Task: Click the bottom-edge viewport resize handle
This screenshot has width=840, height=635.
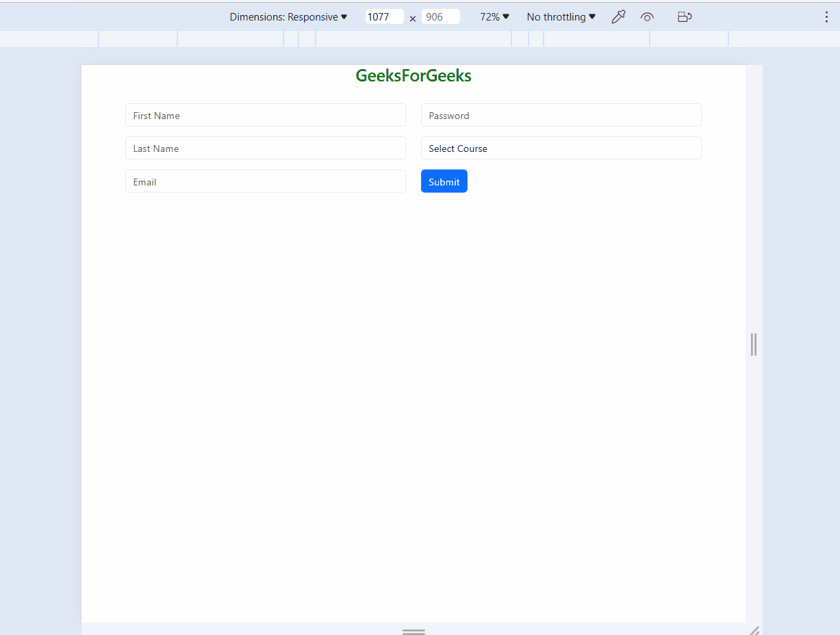Action: pyautogui.click(x=413, y=631)
